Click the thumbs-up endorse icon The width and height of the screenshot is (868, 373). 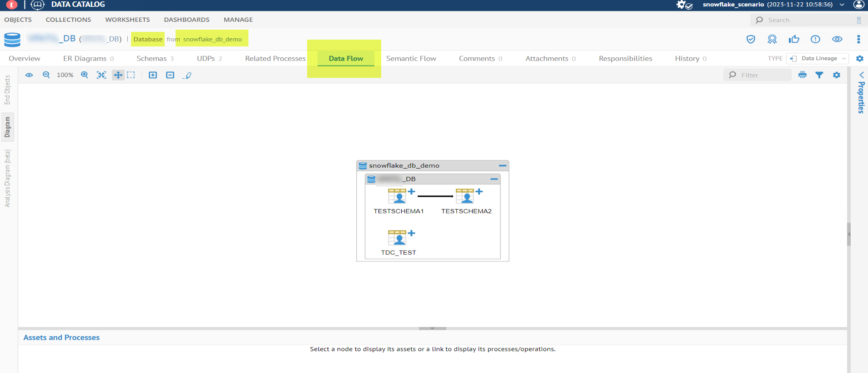[794, 39]
